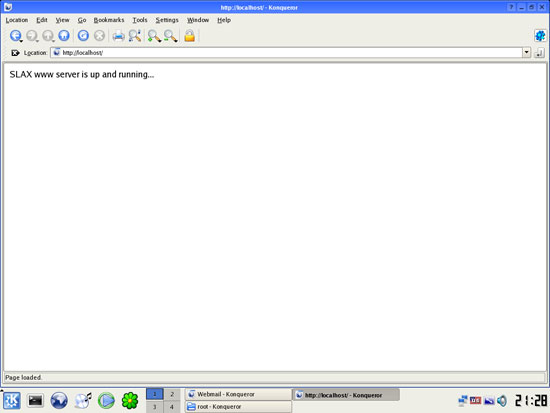Click the Stop loading icon

tap(99, 35)
